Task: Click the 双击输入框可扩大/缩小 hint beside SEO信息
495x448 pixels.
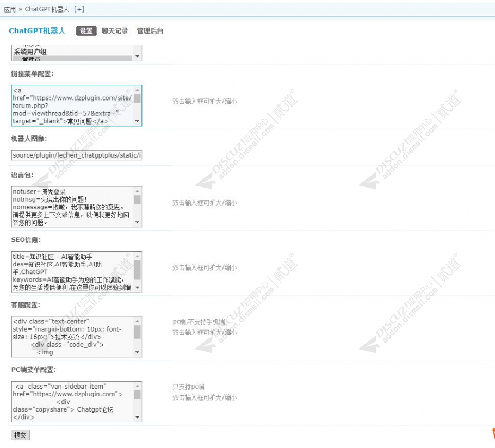Action: point(205,268)
